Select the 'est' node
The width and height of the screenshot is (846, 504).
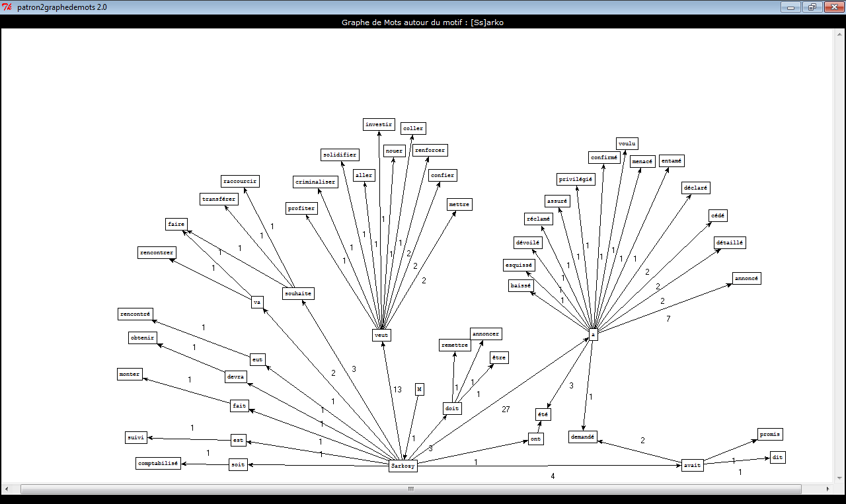239,440
